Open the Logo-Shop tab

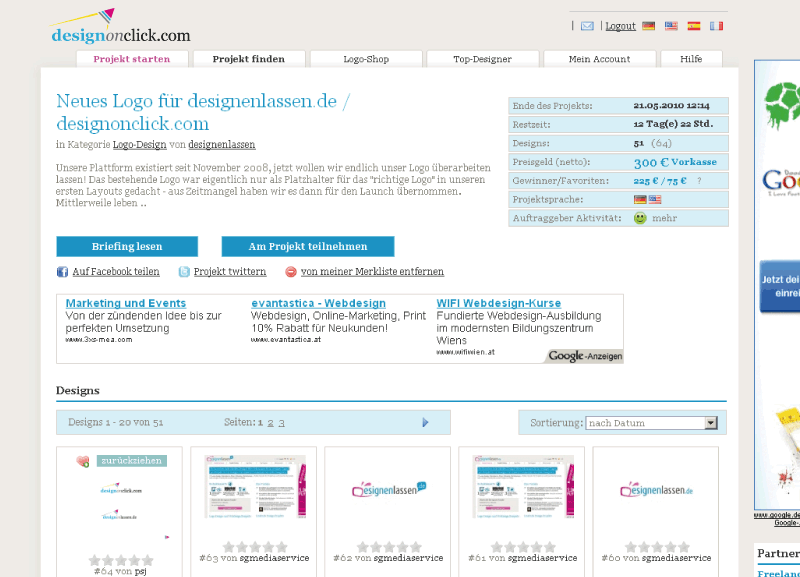click(x=366, y=59)
